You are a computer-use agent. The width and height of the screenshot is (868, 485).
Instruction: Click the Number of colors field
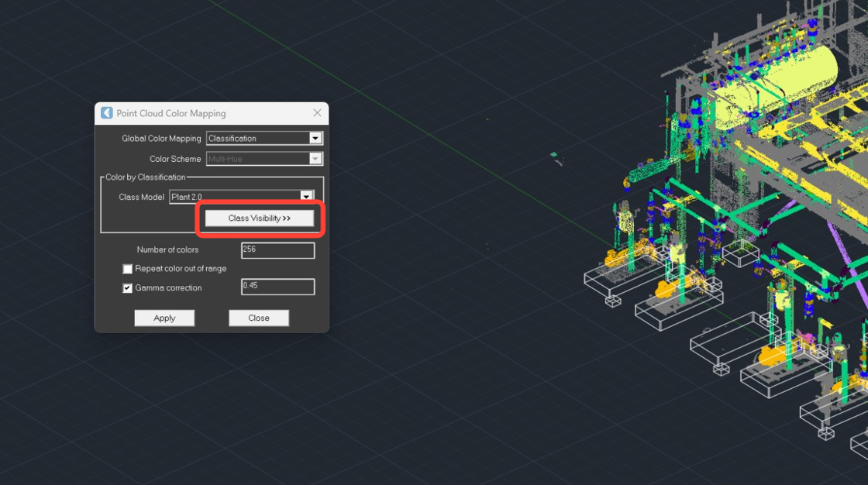(278, 250)
